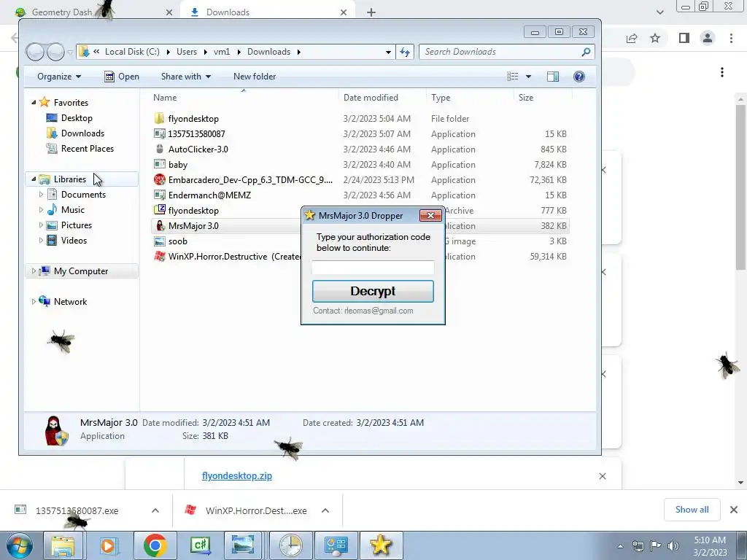Select Users in the address breadcrumb

(187, 52)
